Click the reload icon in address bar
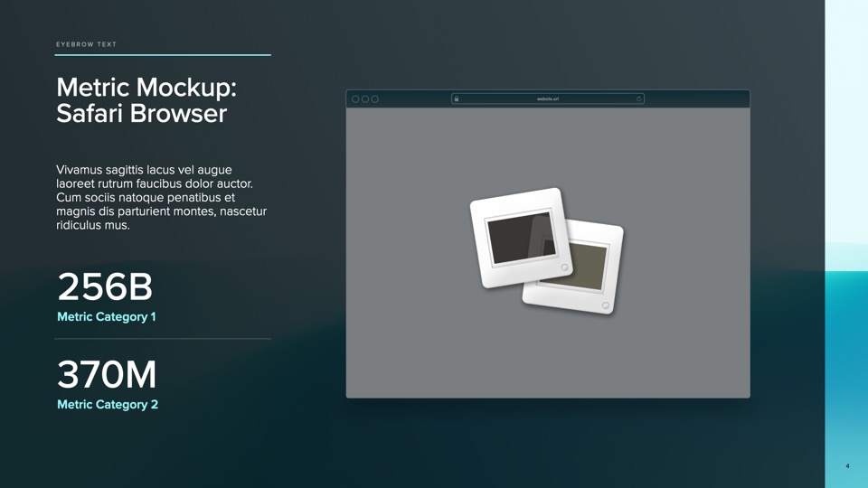The image size is (868, 488). tap(639, 99)
